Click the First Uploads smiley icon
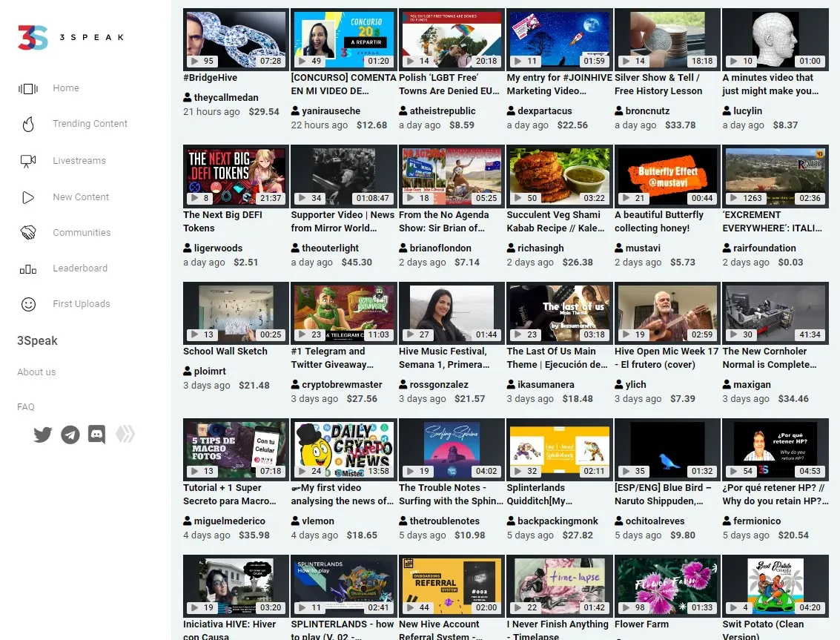Screen dimensions: 840x640 [x=28, y=304]
